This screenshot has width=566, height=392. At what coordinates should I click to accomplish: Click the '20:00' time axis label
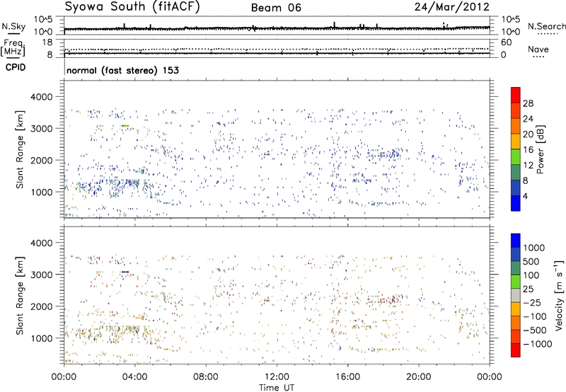[418, 377]
